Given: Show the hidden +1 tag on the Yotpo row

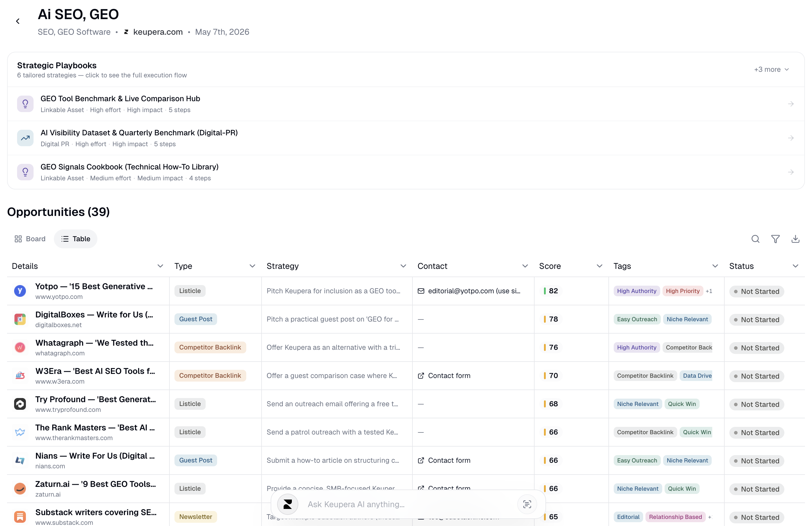Looking at the screenshot, I should click(x=709, y=291).
